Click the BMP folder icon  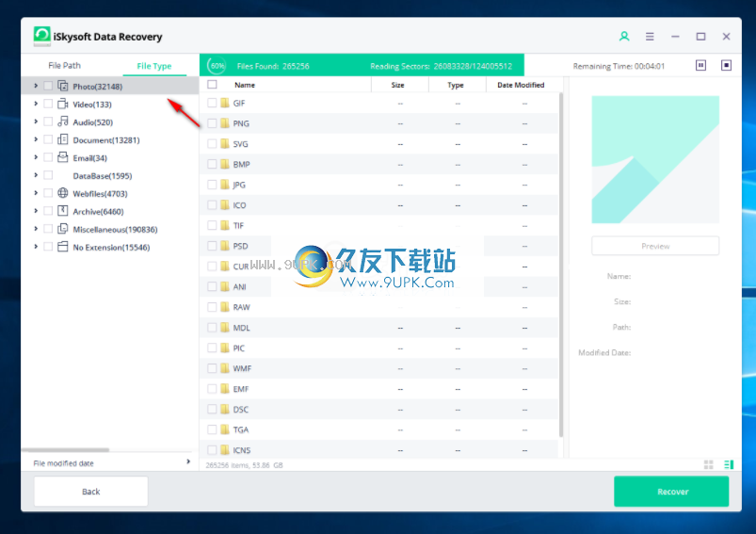pyautogui.click(x=225, y=164)
